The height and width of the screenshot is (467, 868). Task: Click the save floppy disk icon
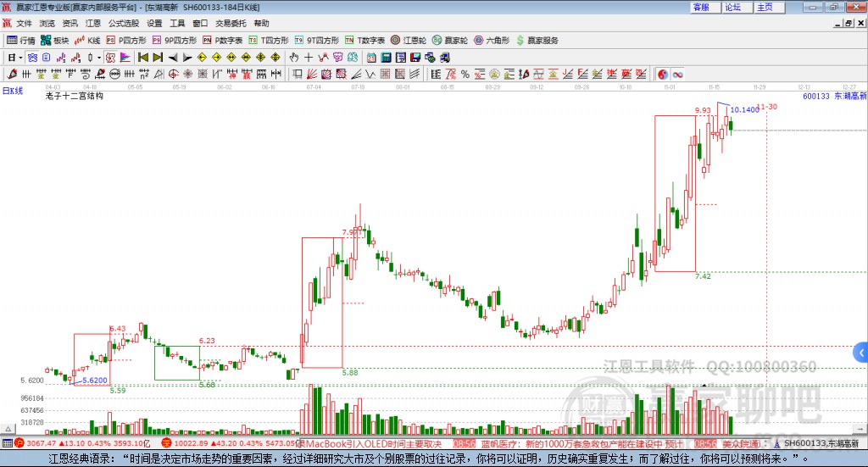pyautogui.click(x=415, y=58)
